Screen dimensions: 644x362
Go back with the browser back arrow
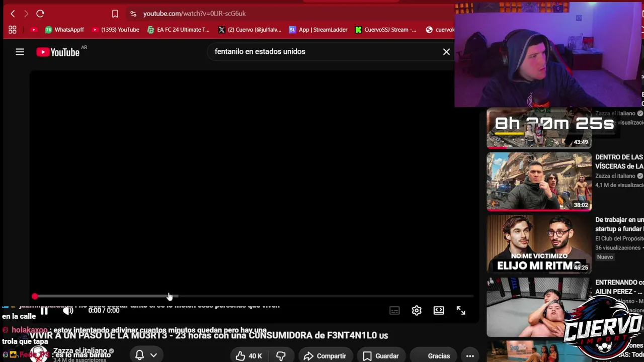point(13,14)
